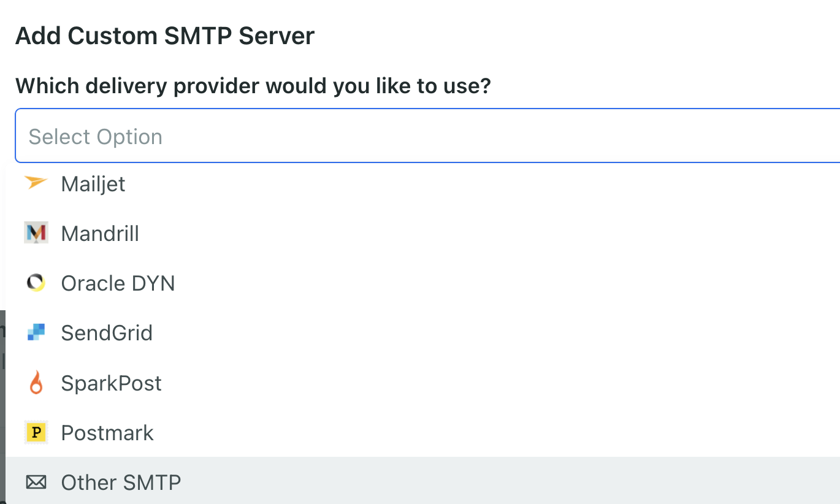Click the Oracle DYN ring icon

(x=36, y=283)
